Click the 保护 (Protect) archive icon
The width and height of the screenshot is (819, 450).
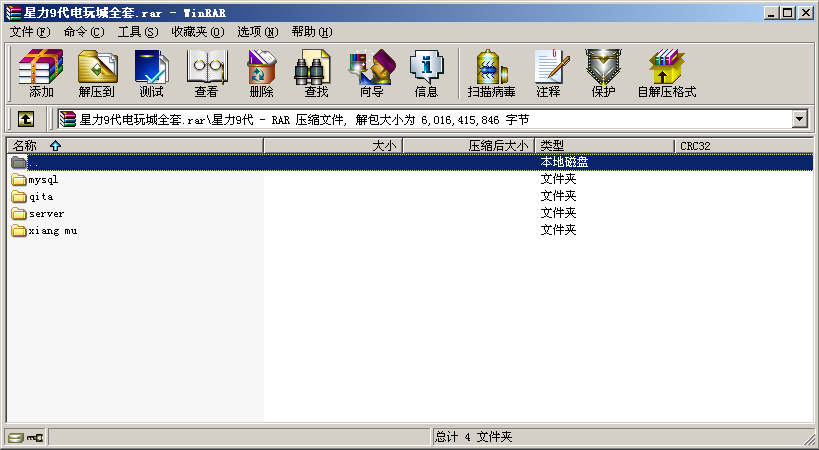tap(603, 73)
